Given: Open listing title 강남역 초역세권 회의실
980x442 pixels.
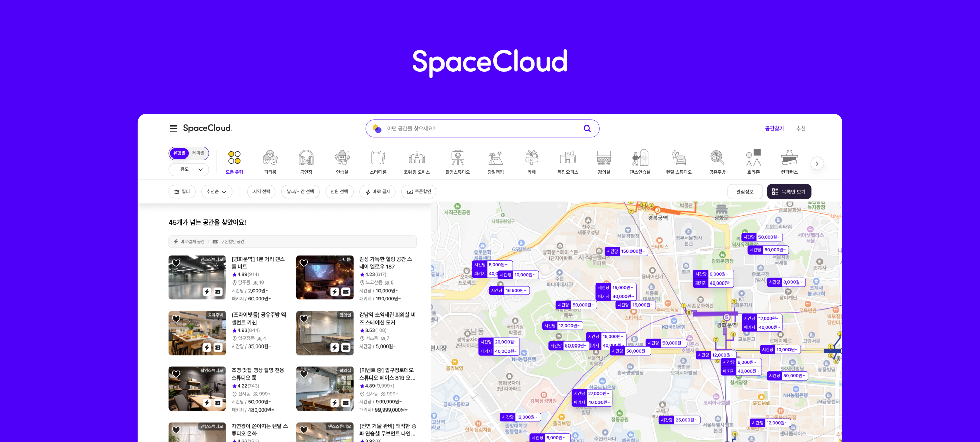Looking at the screenshot, I should click(x=387, y=319).
